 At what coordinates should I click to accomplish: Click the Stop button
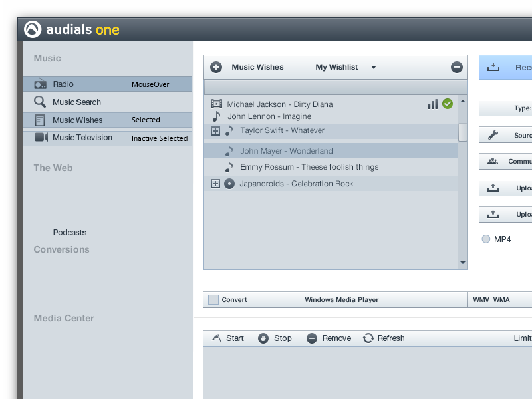[275, 338]
